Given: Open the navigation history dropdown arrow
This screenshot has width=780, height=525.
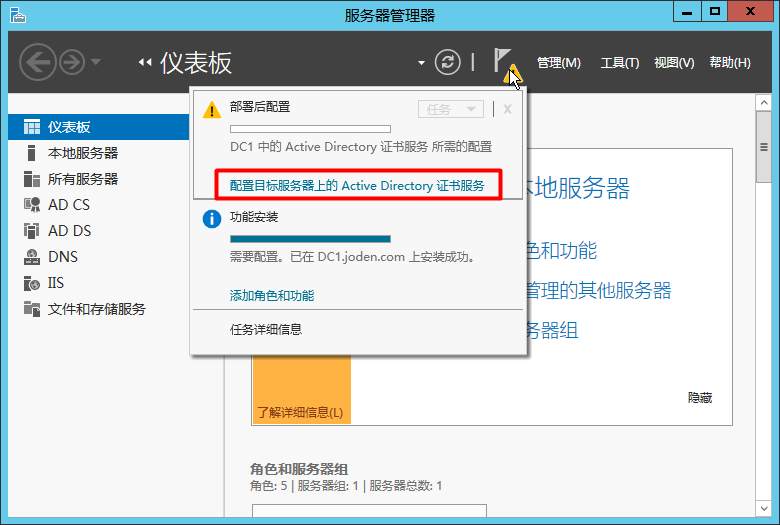Looking at the screenshot, I should pos(96,62).
